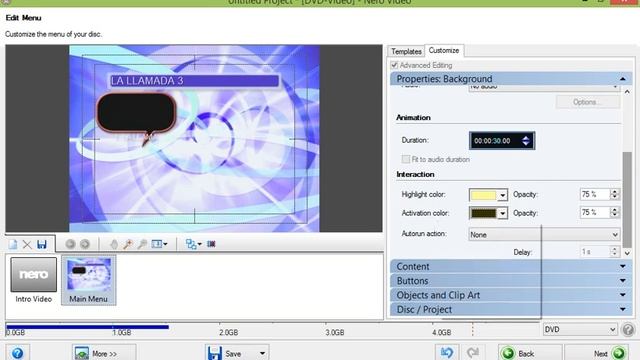Open the audio dropdown showing No audio
Screen dimensions: 640x360
(x=544, y=87)
